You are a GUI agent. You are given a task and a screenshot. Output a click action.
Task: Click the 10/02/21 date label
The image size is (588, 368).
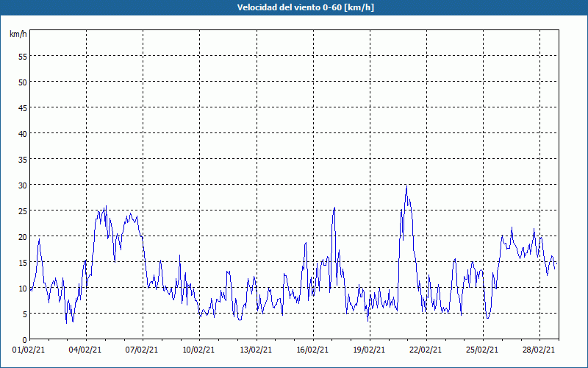[199, 350]
